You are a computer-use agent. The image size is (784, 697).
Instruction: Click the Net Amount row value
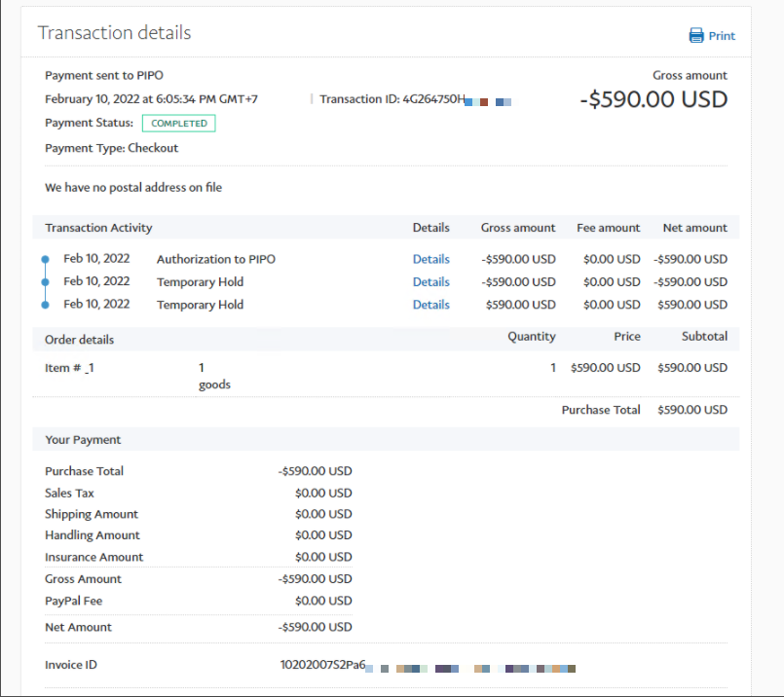click(316, 627)
